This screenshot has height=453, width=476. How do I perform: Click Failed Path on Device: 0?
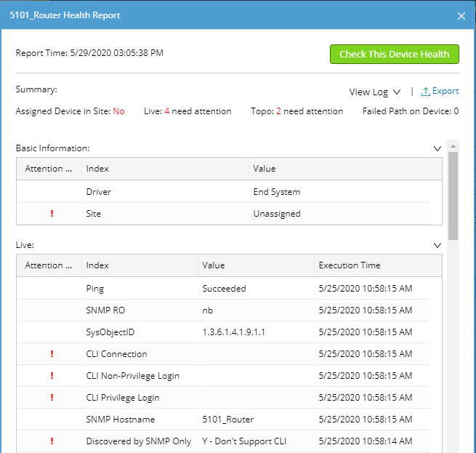tap(411, 111)
